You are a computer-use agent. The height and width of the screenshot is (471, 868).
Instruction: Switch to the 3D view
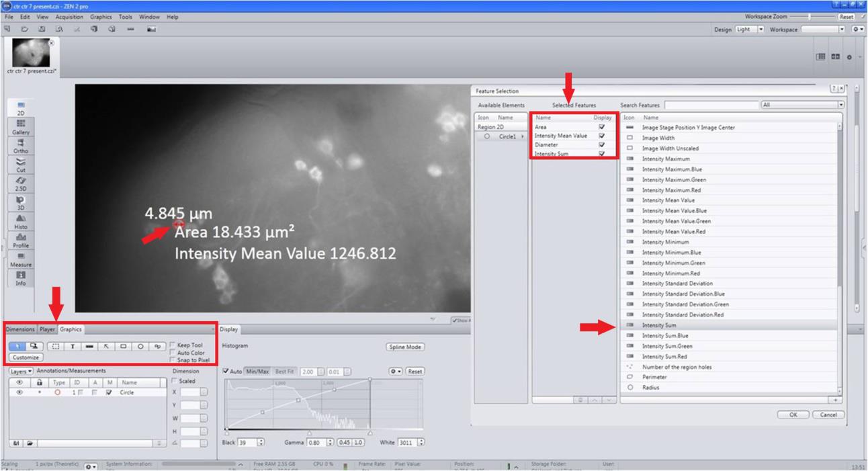[21, 203]
